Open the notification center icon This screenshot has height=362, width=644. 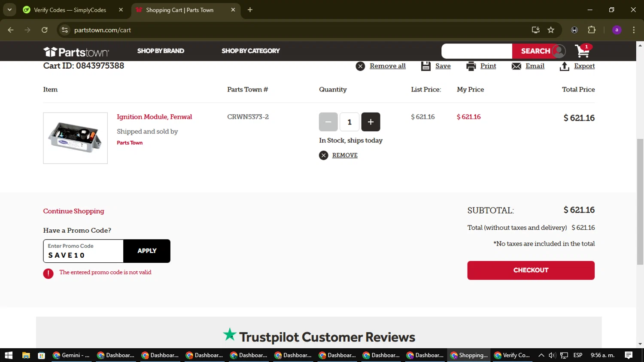tap(629, 355)
